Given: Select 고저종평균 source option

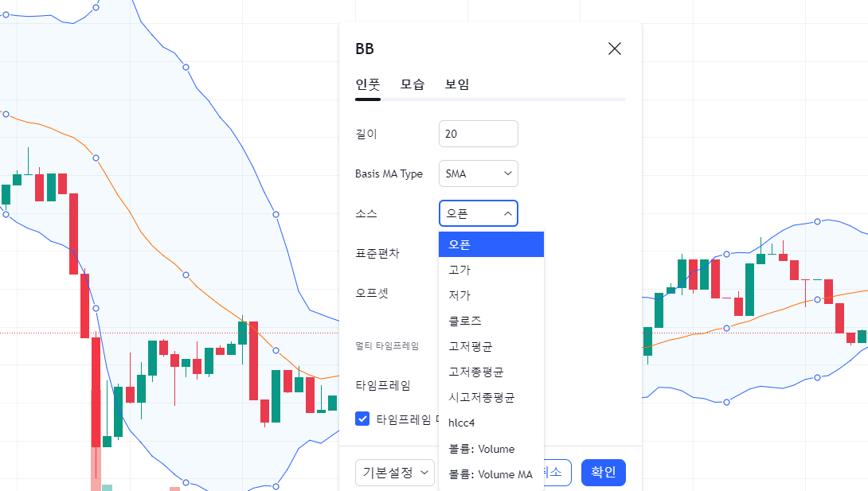Looking at the screenshot, I should click(x=491, y=372).
